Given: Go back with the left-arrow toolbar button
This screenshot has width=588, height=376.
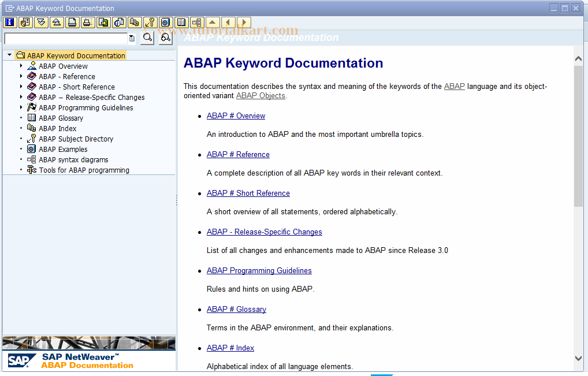Looking at the screenshot, I should [228, 23].
